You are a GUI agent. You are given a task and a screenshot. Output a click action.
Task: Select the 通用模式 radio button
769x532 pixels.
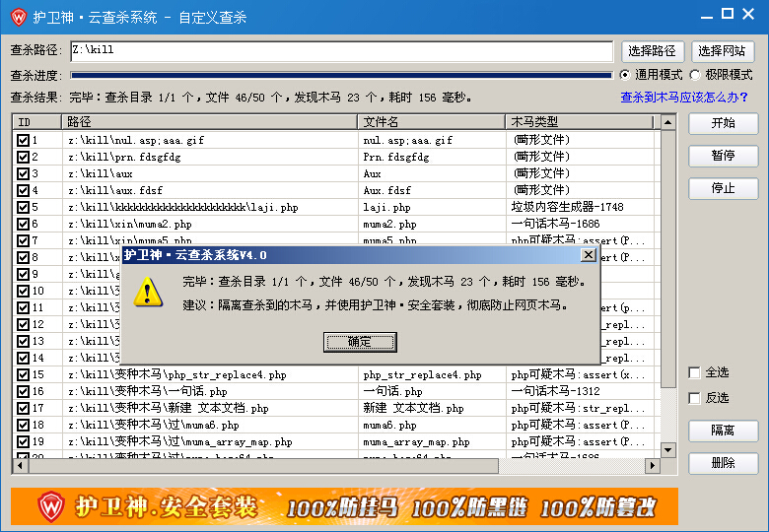tap(625, 75)
